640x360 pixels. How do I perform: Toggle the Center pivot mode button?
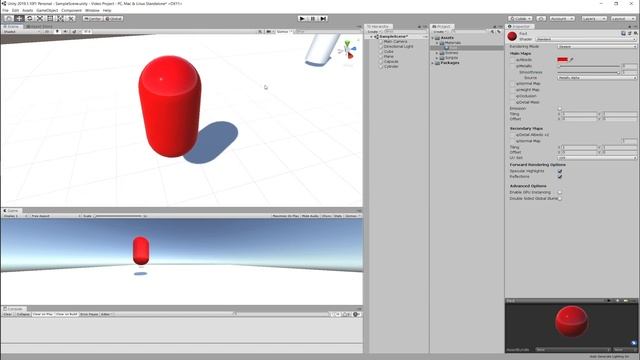pos(93,19)
